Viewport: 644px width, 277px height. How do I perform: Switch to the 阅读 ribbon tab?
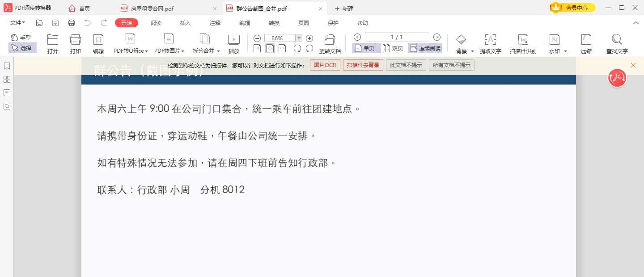point(156,23)
